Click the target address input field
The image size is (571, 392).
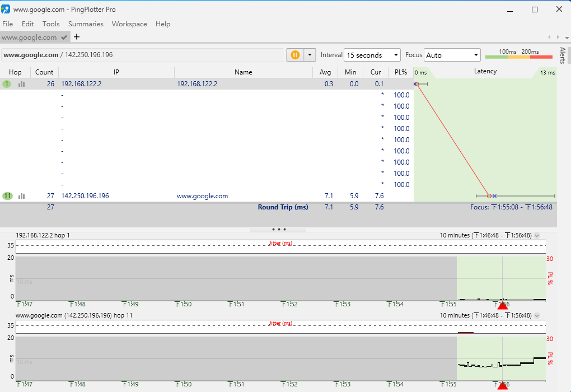pyautogui.click(x=142, y=55)
